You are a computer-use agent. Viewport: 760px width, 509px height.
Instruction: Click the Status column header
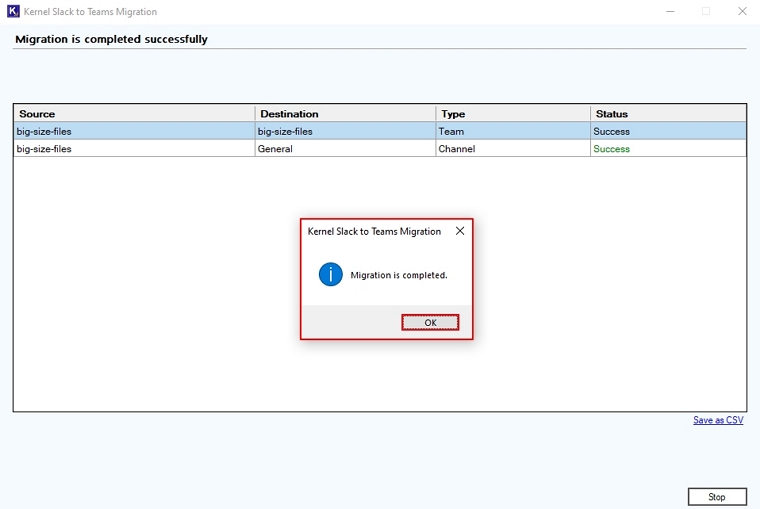(x=668, y=114)
